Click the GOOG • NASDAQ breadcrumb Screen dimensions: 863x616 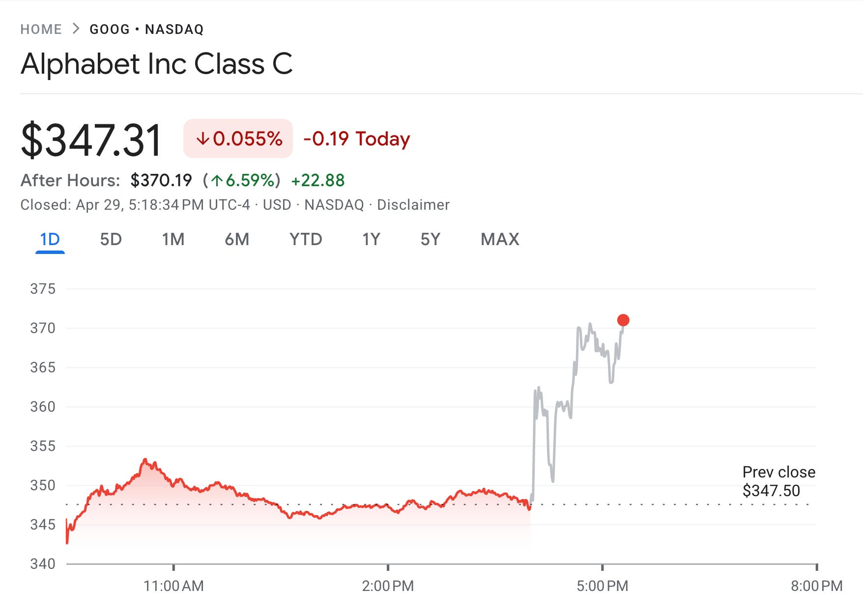click(146, 29)
